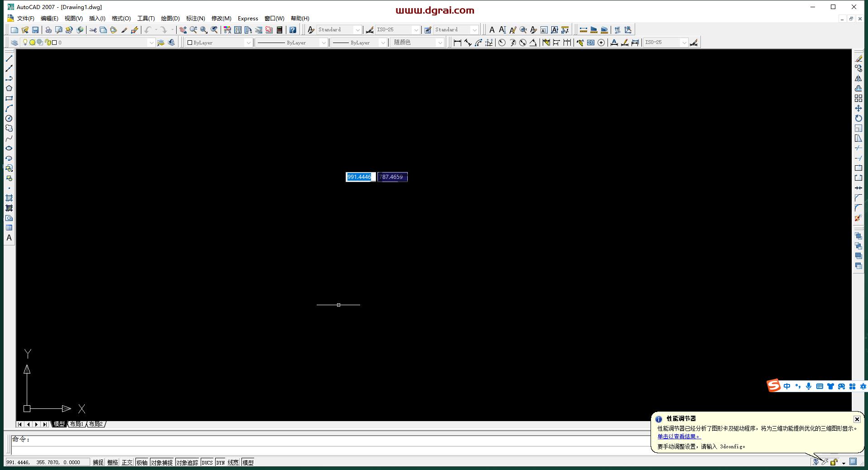Image resolution: width=868 pixels, height=470 pixels.
Task: Select the Polygon draw tool
Action: (x=9, y=88)
